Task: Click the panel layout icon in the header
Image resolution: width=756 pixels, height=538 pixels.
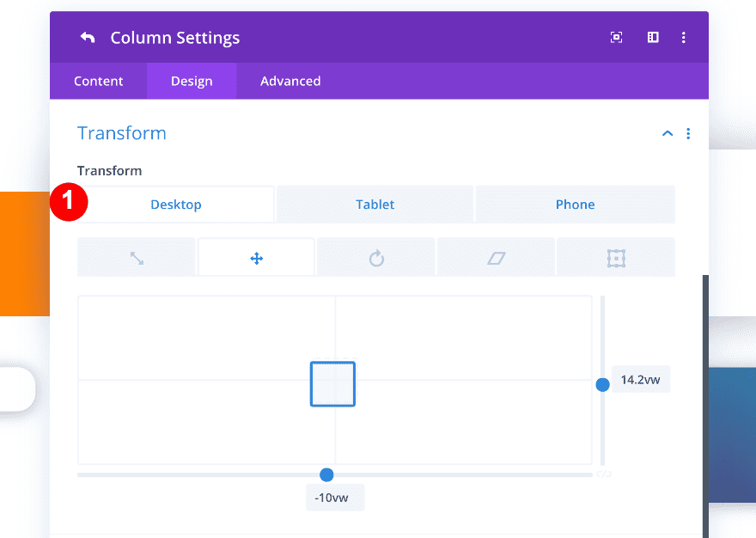Action: point(652,37)
